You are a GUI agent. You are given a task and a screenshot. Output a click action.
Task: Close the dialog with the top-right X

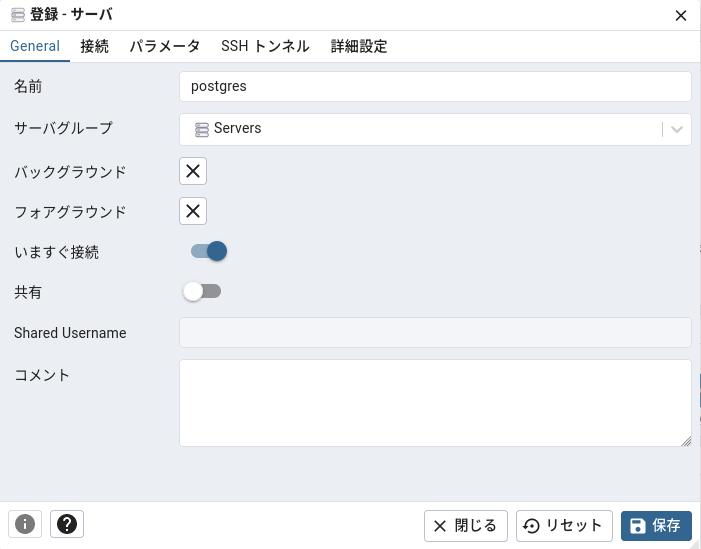click(x=681, y=16)
